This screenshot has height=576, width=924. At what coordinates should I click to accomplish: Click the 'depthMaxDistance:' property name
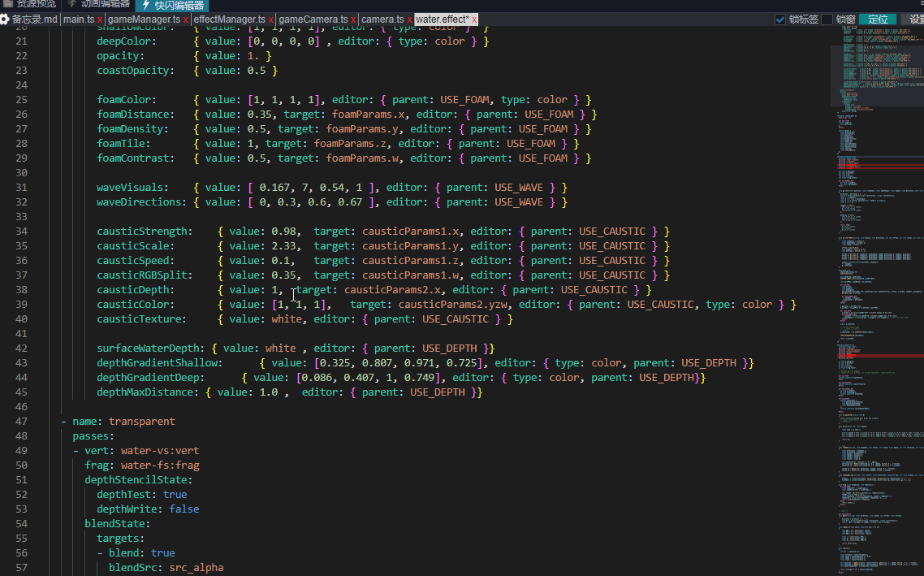(148, 392)
